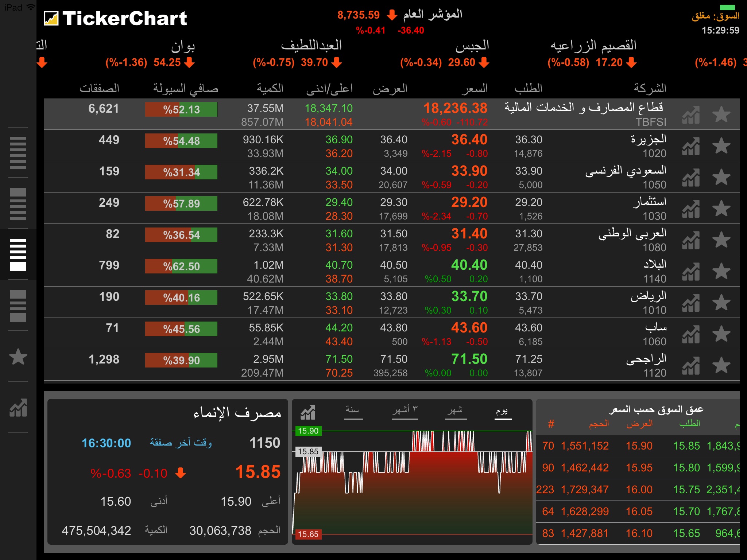747x560 pixels.
Task: Open chart icon for ساب 1060
Action: tap(691, 334)
